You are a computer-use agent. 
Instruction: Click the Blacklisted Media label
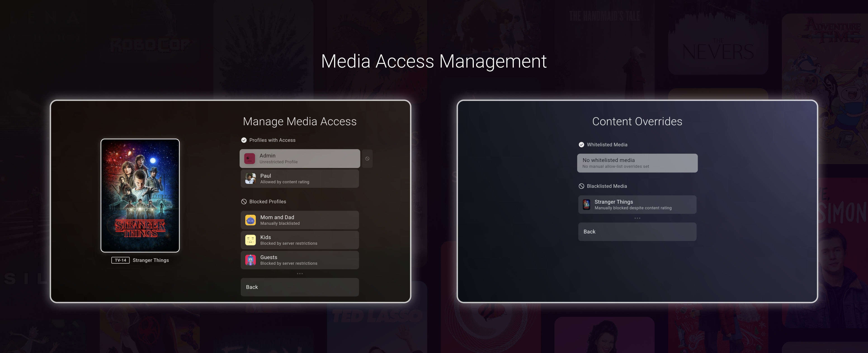point(607,186)
